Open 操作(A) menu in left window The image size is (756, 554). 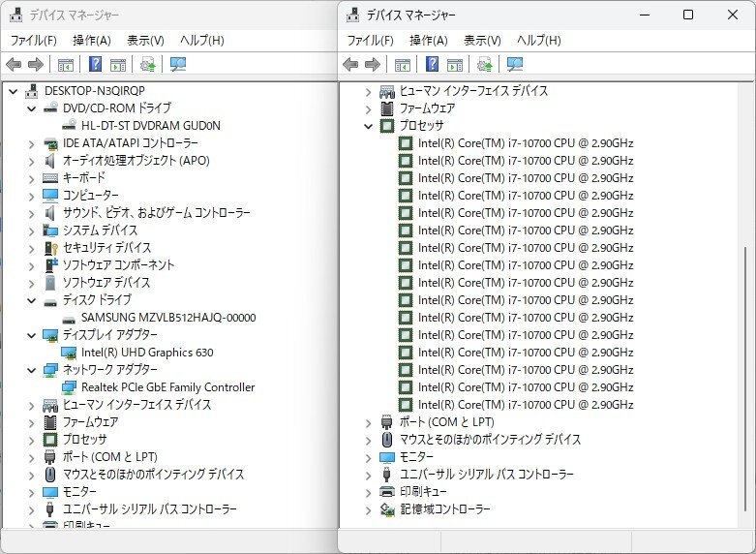(x=92, y=40)
